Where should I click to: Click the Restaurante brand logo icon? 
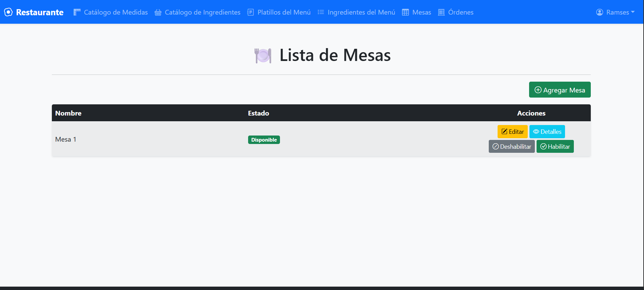[8, 12]
